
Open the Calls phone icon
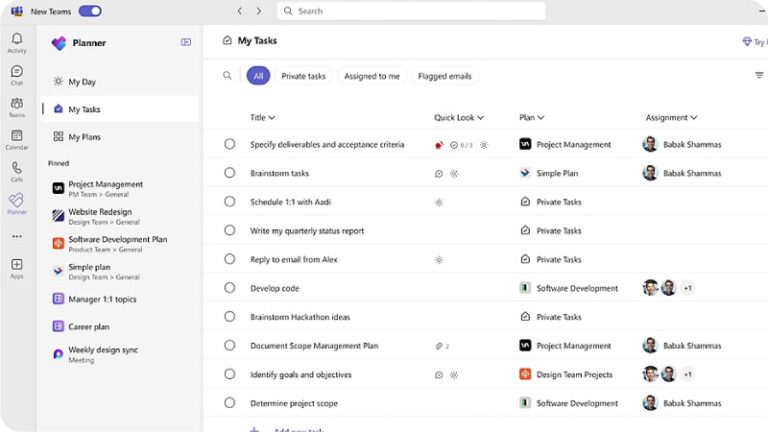point(17,168)
